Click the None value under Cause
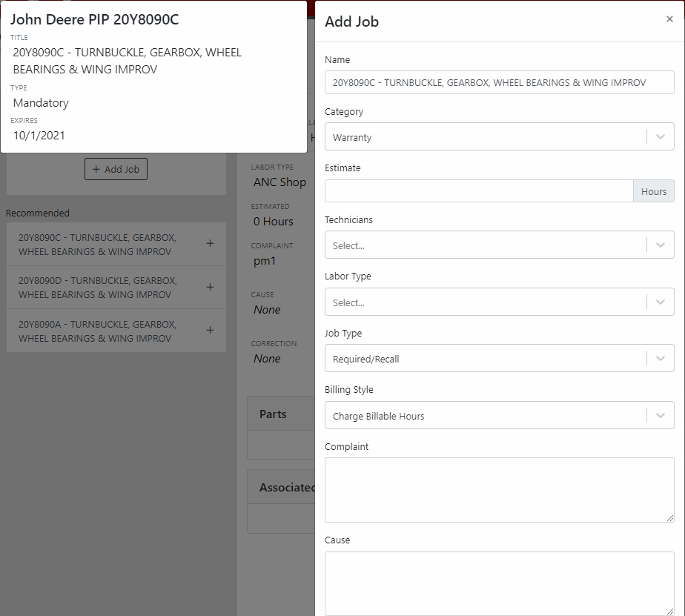The image size is (685, 616). [x=267, y=310]
